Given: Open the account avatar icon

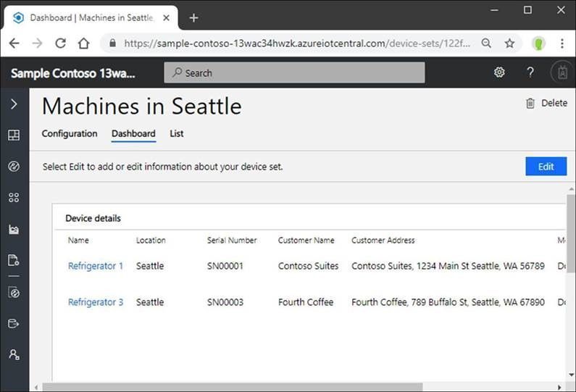Looking at the screenshot, I should click(x=562, y=72).
